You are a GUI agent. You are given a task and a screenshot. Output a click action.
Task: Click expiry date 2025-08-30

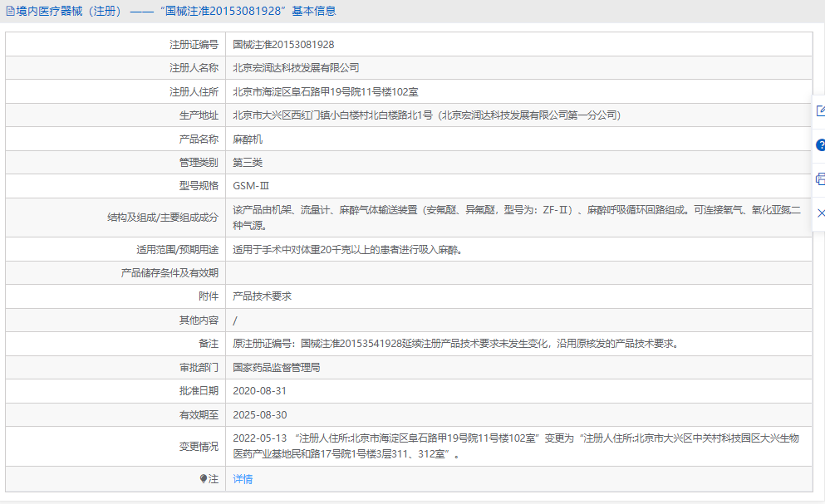(x=260, y=415)
